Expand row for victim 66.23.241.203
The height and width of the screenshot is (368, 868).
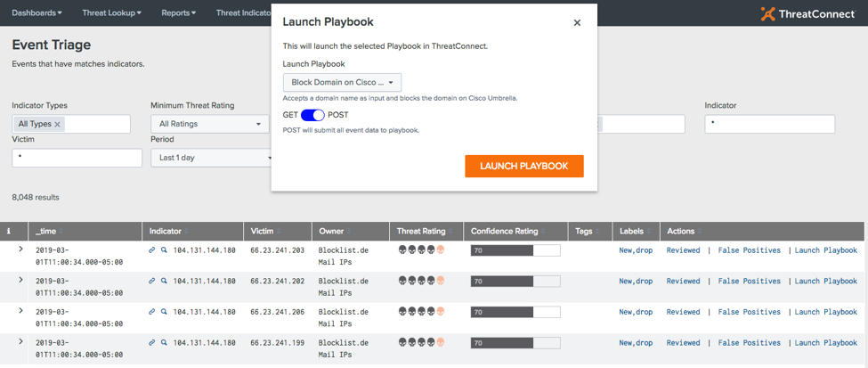[20, 249]
